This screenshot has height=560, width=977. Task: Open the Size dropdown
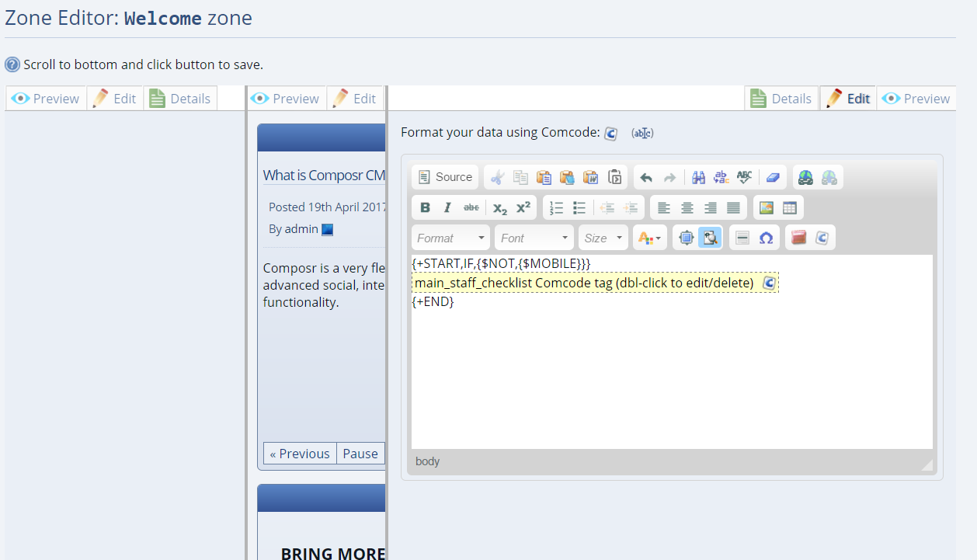pos(603,238)
